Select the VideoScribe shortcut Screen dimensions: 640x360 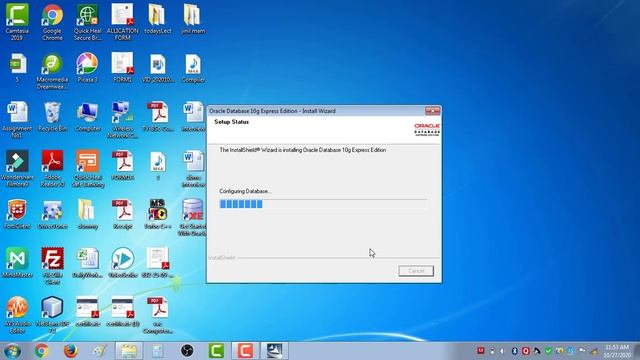pos(122,263)
